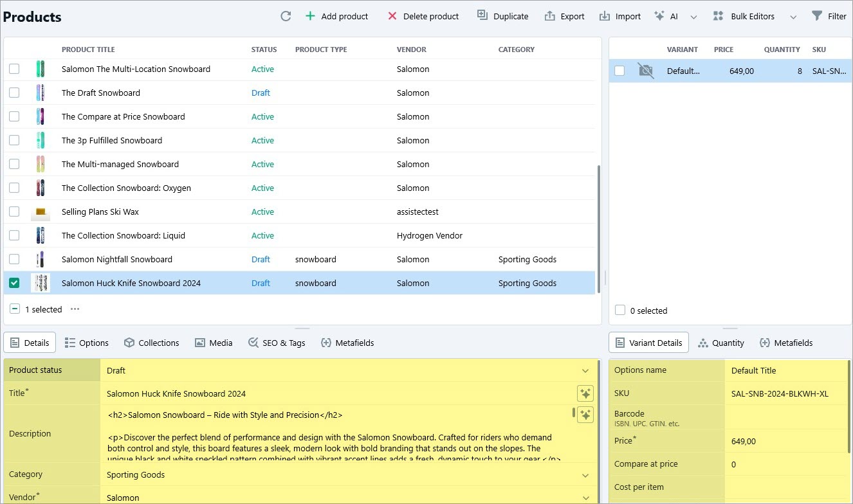Click the no-image icon in Default variant row
Image resolution: width=853 pixels, height=504 pixels.
tap(646, 71)
